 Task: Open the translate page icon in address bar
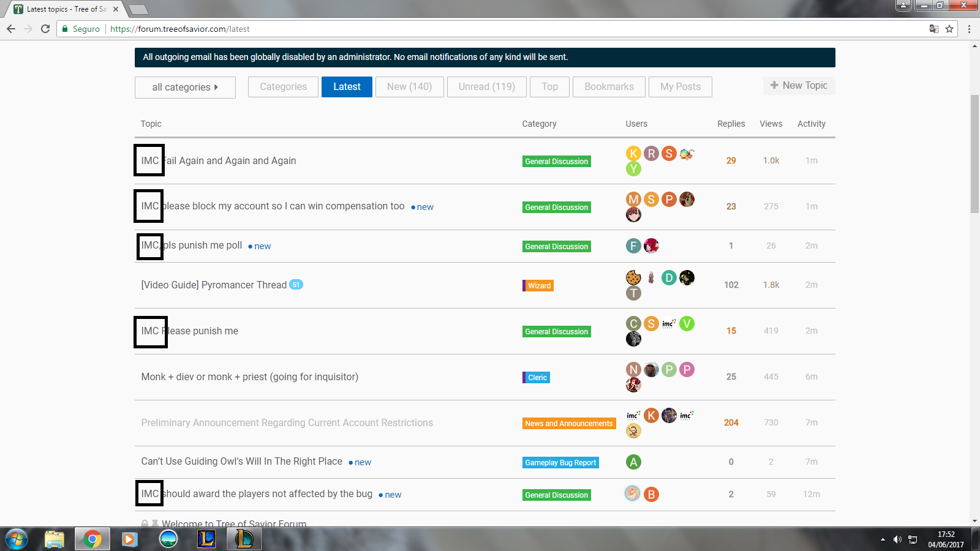(x=933, y=29)
